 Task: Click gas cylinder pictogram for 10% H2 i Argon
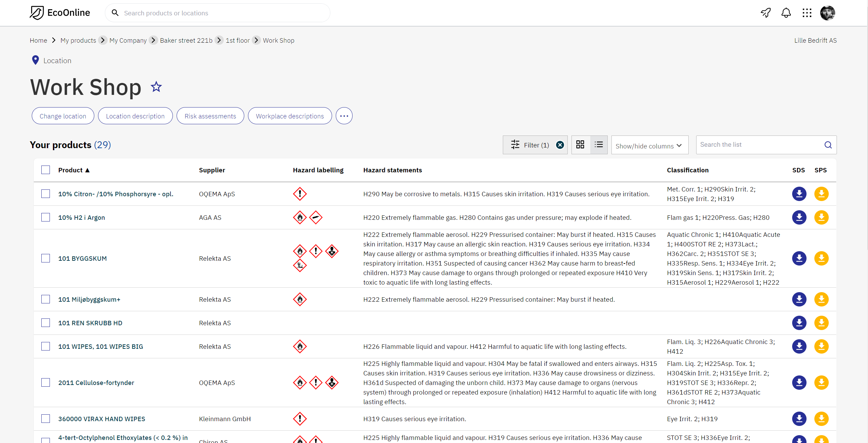tap(316, 217)
